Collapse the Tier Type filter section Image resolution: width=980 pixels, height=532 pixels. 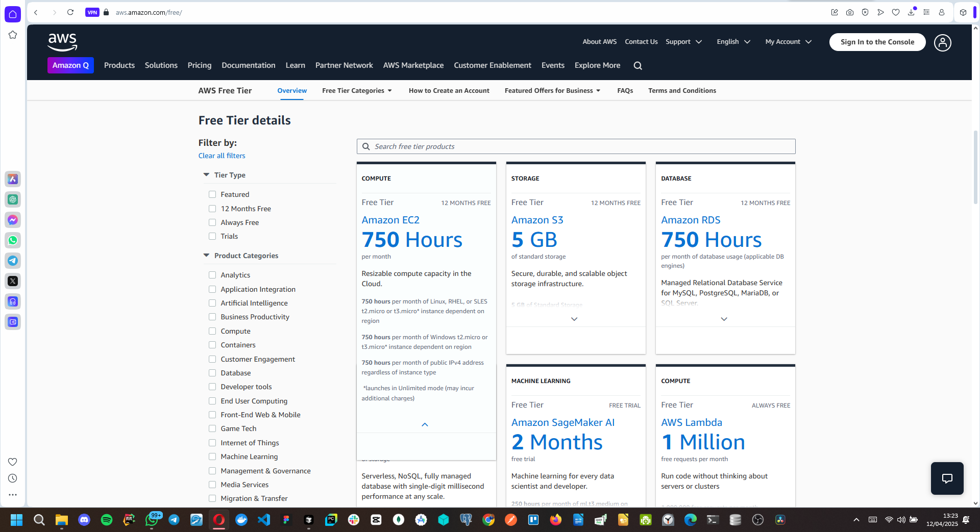[x=206, y=175]
